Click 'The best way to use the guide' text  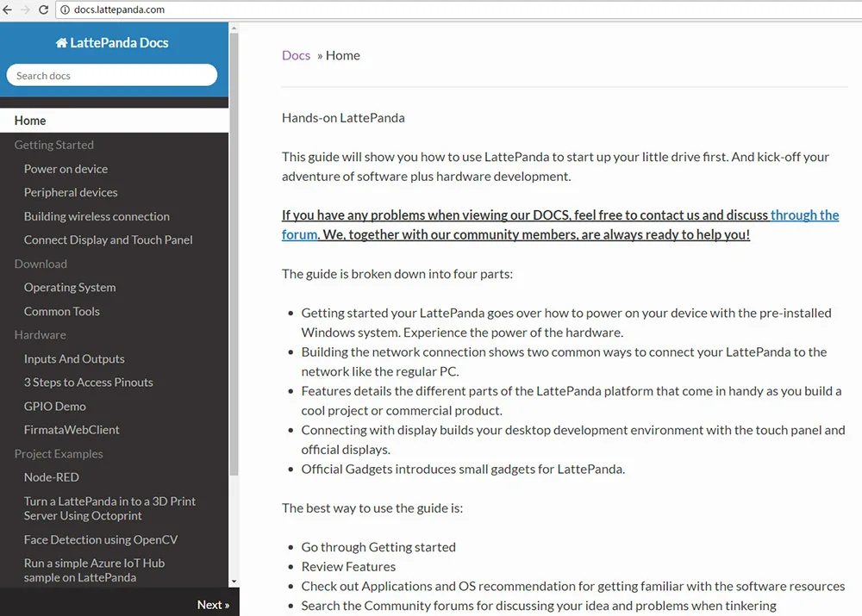tap(372, 507)
